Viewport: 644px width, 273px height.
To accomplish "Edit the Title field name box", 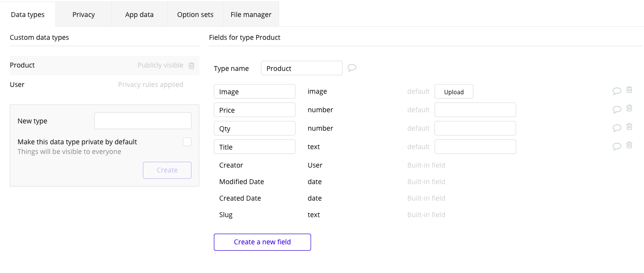I will pos(255,147).
